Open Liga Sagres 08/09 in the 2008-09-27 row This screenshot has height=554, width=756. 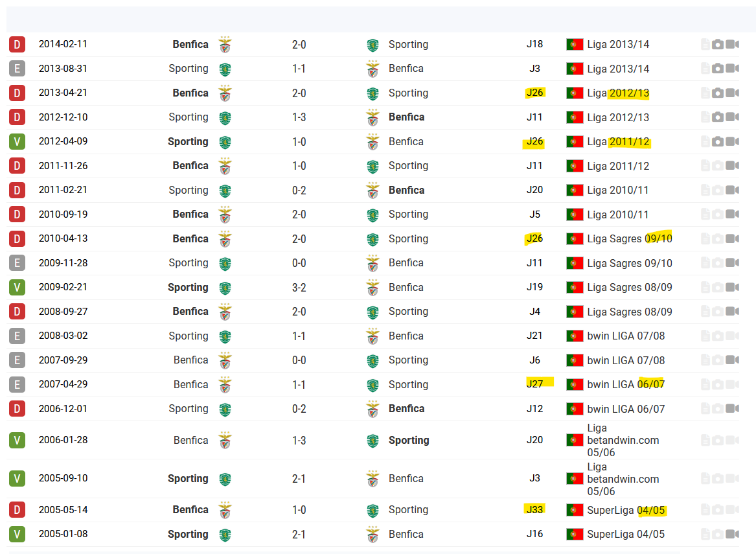629,312
